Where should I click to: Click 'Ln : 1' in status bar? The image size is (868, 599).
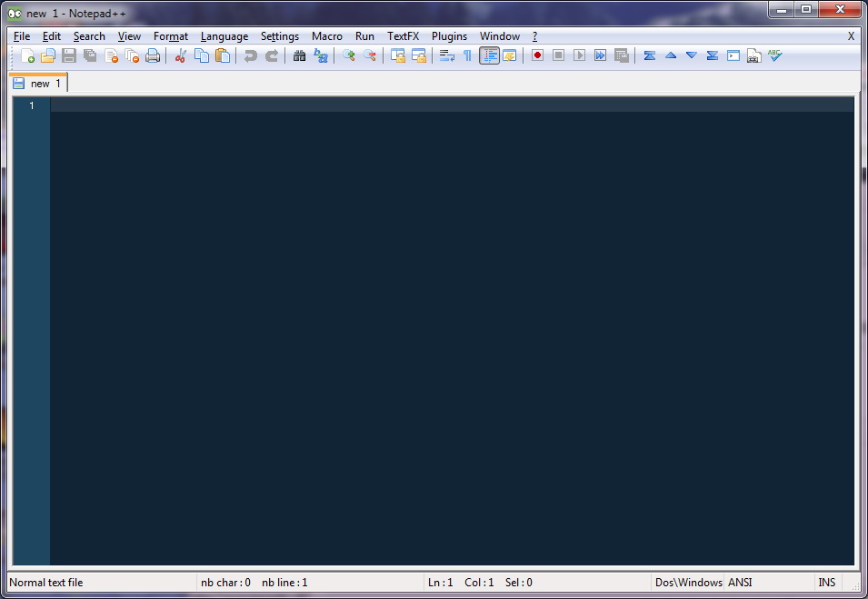440,583
